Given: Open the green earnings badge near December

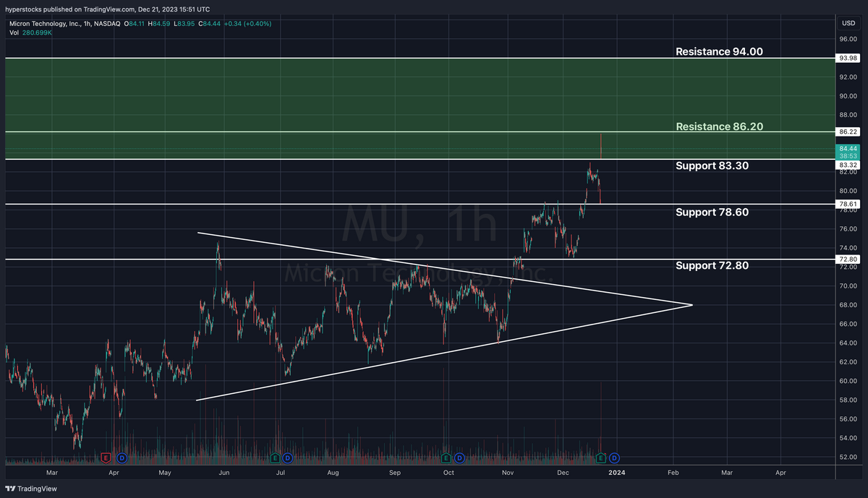Looking at the screenshot, I should (x=600, y=458).
